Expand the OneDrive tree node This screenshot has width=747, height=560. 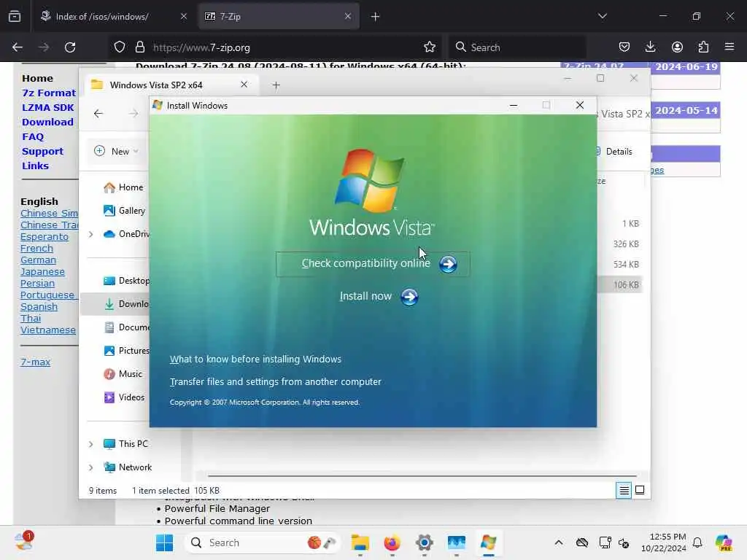coord(90,234)
